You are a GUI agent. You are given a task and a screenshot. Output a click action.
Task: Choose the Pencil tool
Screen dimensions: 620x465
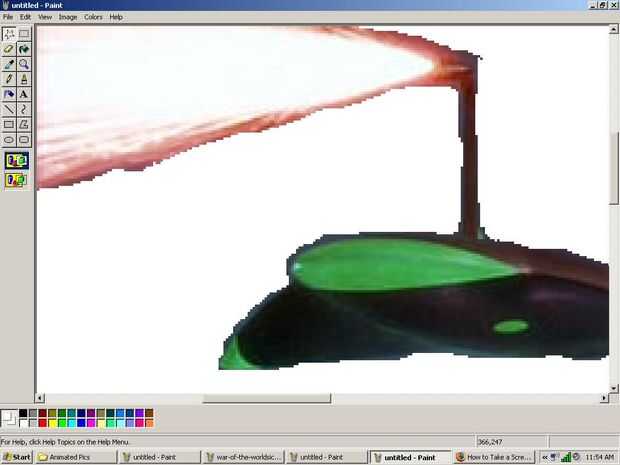[9, 79]
